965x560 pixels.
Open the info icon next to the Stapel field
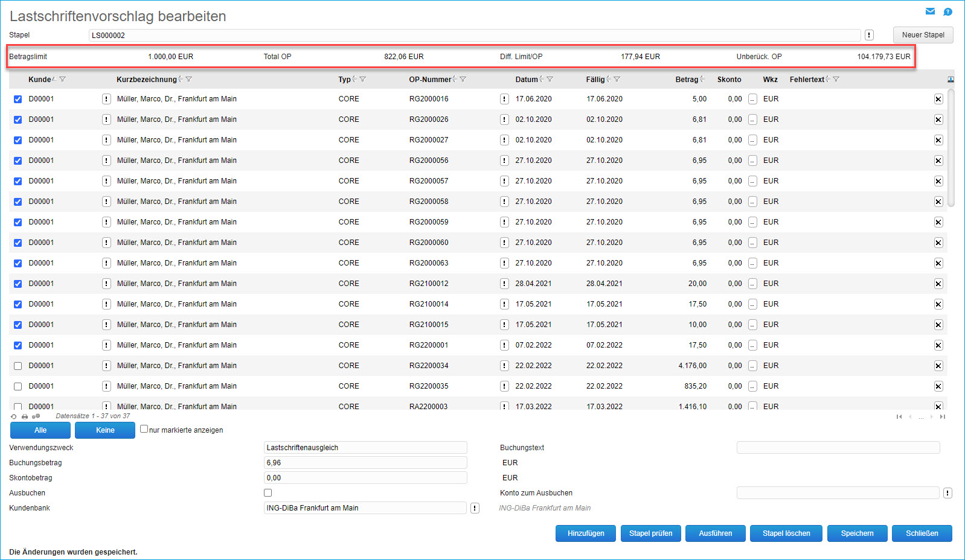869,35
